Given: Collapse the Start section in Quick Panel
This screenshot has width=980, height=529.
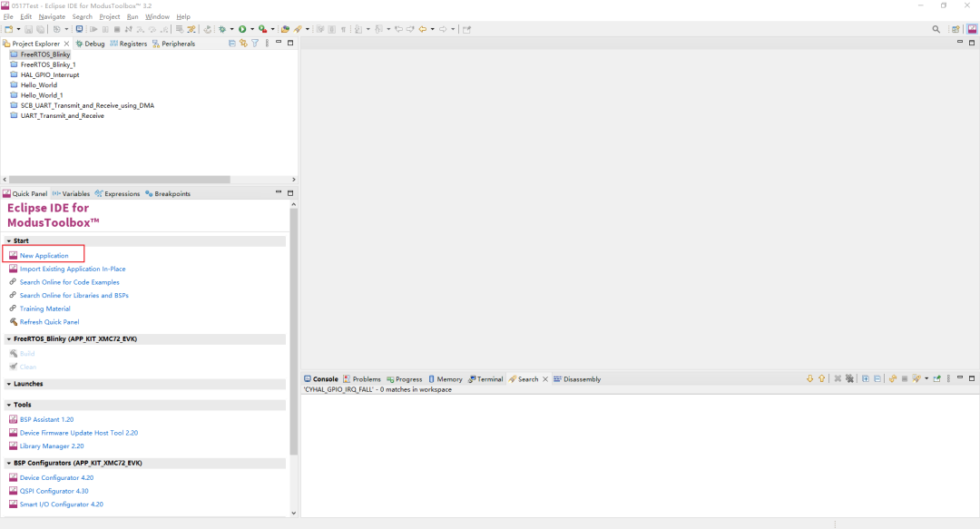Looking at the screenshot, I should (8, 241).
